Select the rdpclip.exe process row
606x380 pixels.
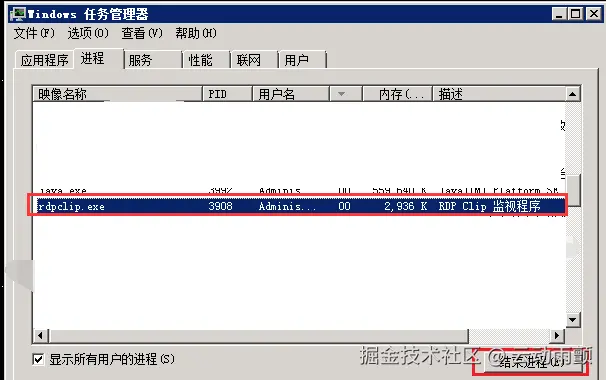(300, 206)
